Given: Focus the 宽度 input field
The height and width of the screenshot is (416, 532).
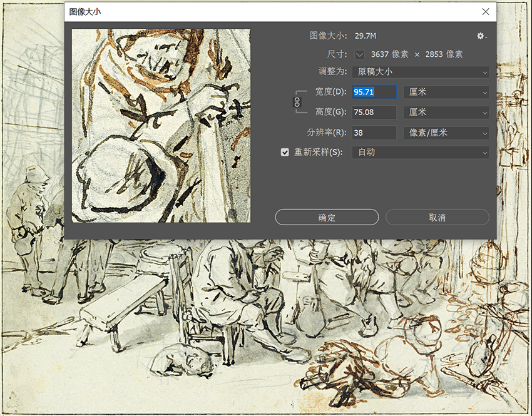Looking at the screenshot, I should 374,92.
